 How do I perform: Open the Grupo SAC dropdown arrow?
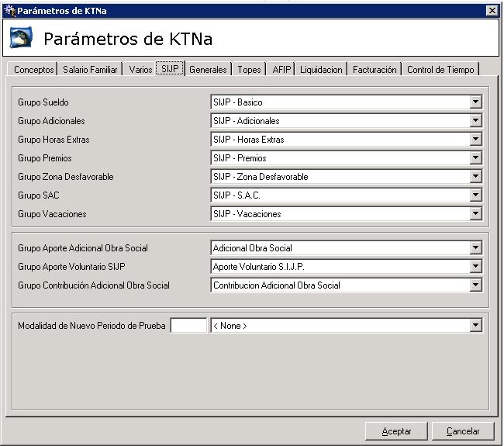(x=475, y=195)
